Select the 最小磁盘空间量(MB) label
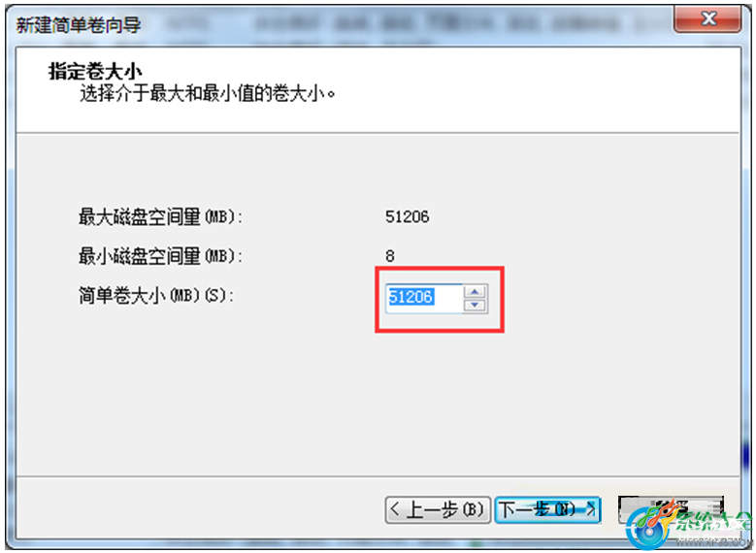This screenshot has width=756, height=553. [x=160, y=255]
